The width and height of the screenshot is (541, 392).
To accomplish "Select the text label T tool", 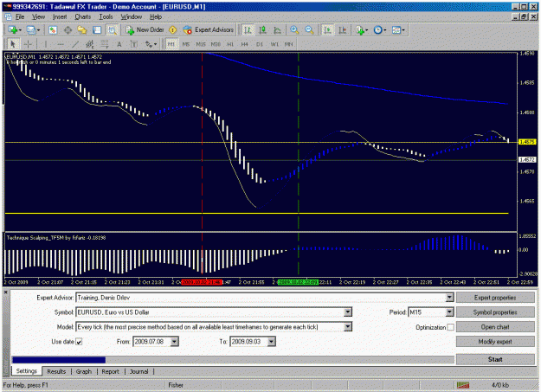I will 134,44.
